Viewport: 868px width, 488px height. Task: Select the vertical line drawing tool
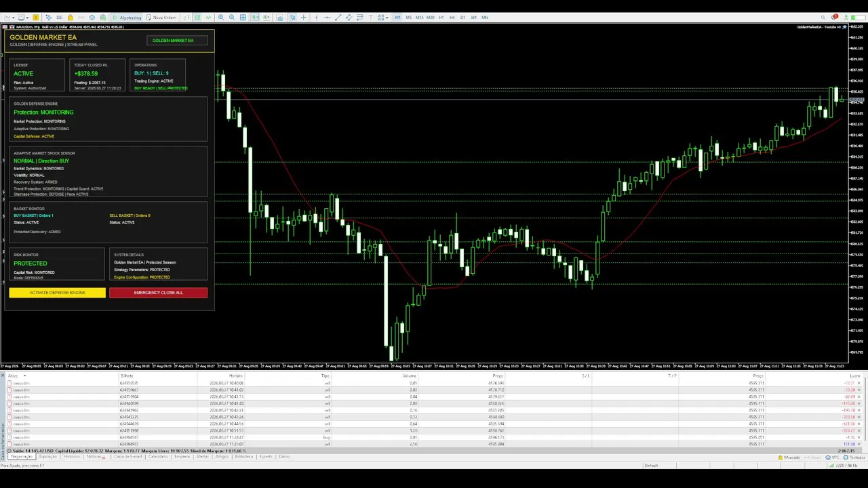pos(316,18)
